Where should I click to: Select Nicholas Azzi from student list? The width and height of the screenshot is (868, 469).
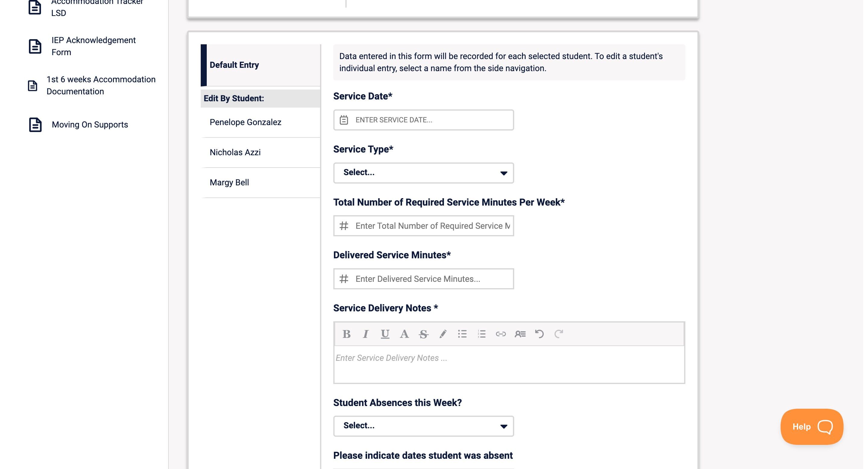[235, 152]
